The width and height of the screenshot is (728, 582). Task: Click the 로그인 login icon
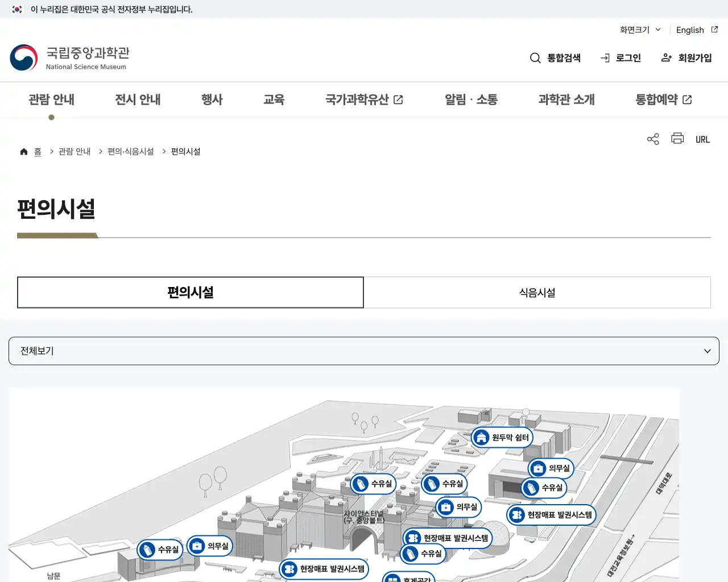click(604, 57)
